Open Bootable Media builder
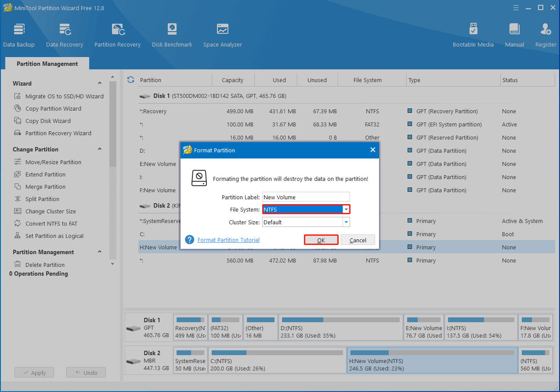560x392 pixels. (473, 35)
